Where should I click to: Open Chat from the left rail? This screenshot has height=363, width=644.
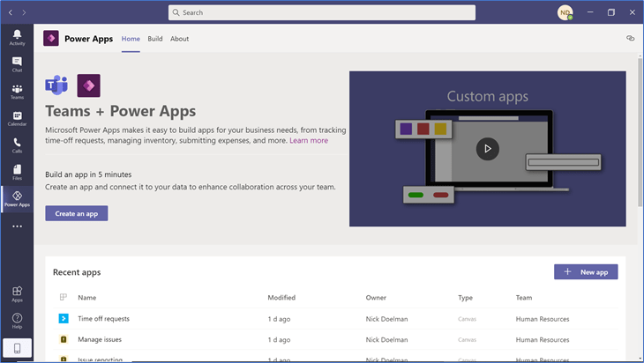pyautogui.click(x=17, y=64)
